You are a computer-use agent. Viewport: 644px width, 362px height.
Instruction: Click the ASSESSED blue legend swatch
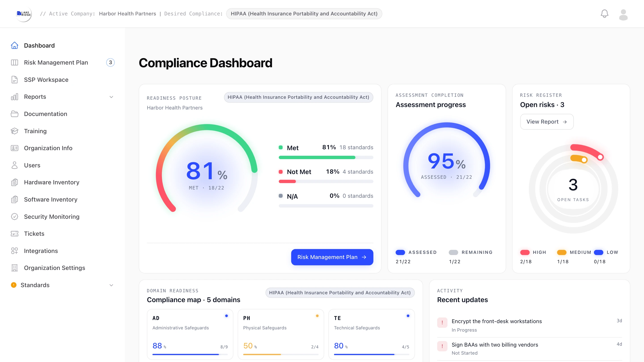400,252
